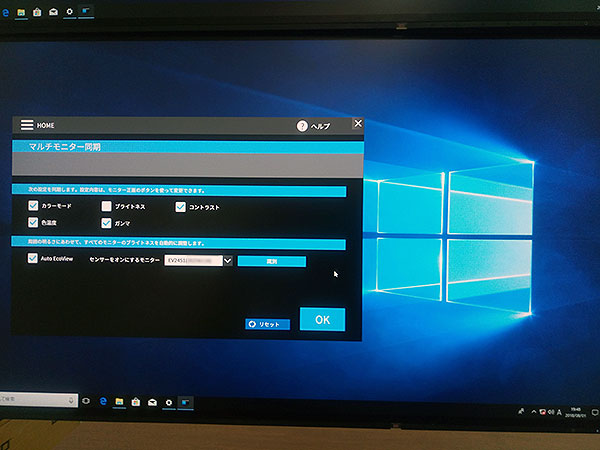Launch Edge on the upper monitor taskbar
600x450 pixels.
click(x=5, y=13)
